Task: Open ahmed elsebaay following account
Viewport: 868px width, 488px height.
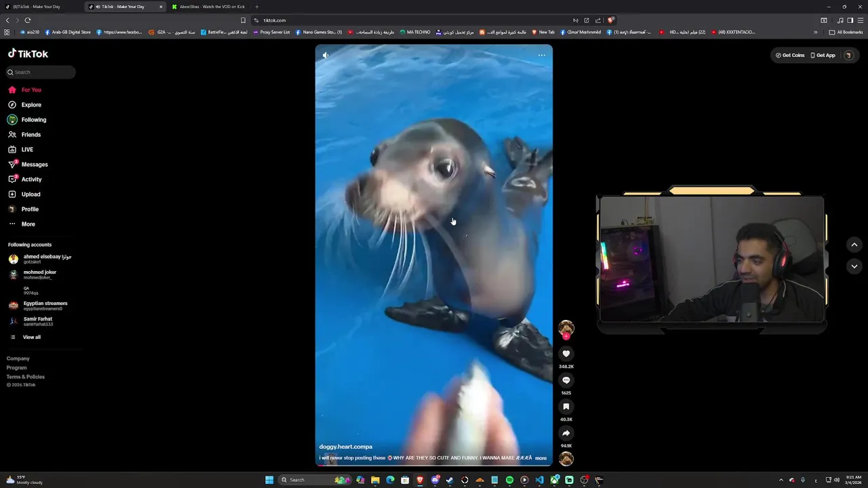Action: click(x=41, y=259)
